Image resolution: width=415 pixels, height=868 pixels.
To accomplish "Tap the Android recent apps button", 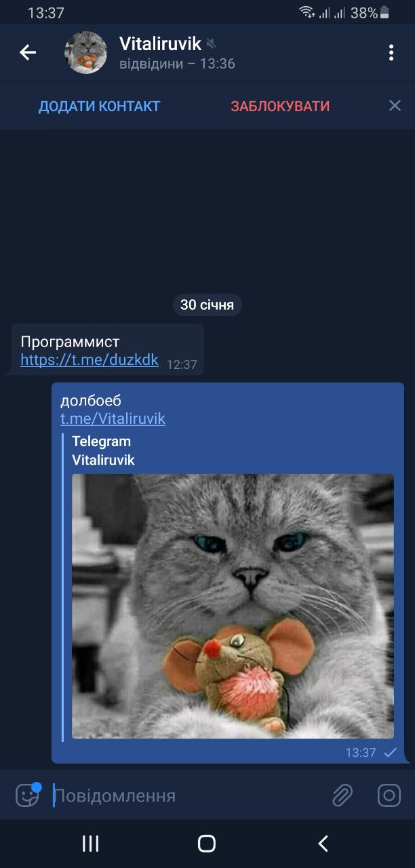I will click(x=90, y=844).
